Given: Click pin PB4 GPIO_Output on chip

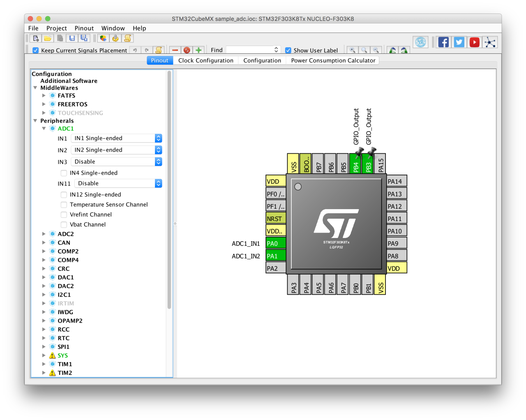Looking at the screenshot, I should (356, 164).
